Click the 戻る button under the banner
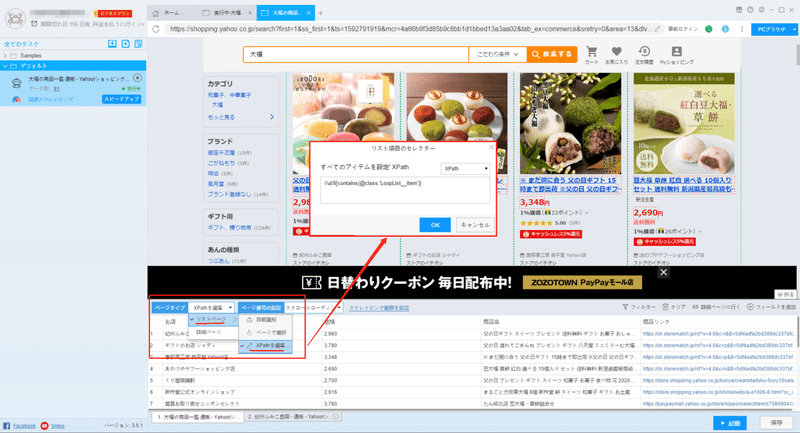This screenshot has width=800, height=433. [785, 294]
